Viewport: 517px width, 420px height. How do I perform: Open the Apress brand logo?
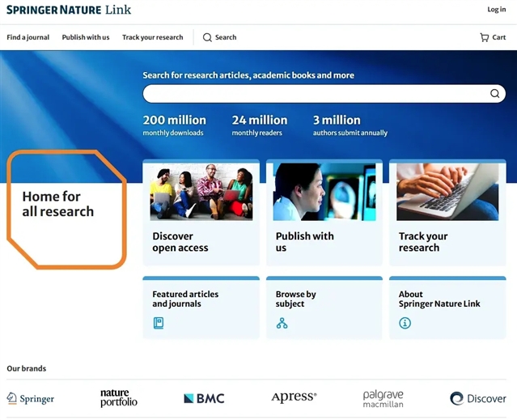(294, 397)
